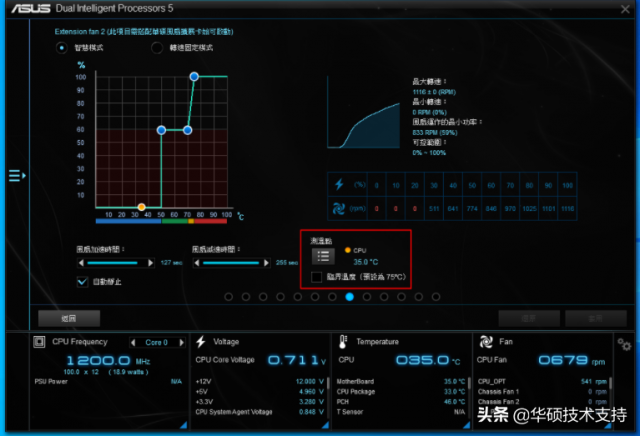This screenshot has width=640, height=436.
Task: Select the blue curve point at 50°C
Action: (x=161, y=130)
